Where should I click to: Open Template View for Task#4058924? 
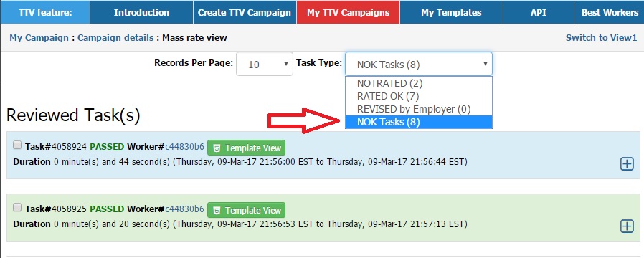(x=247, y=148)
